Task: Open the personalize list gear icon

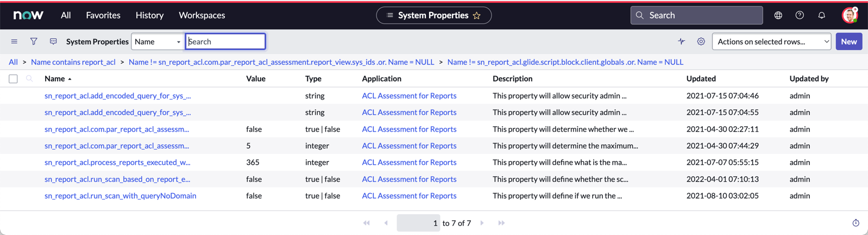Action: coord(701,41)
